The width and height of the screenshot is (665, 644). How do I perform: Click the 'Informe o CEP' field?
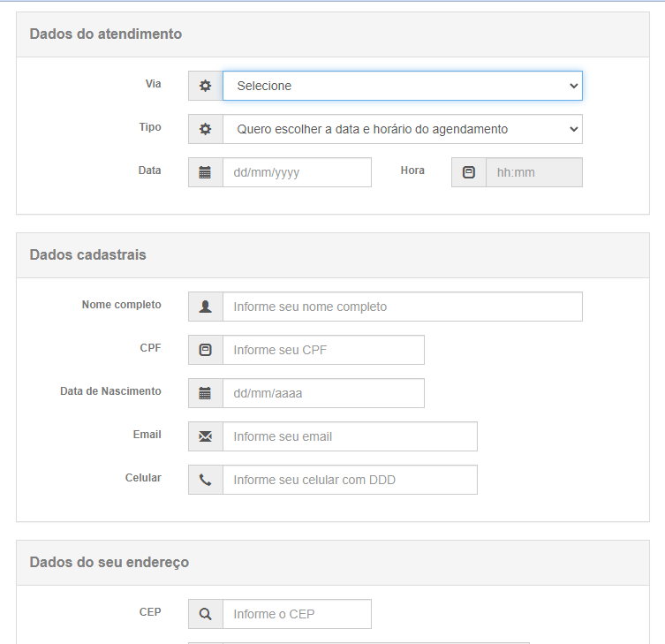tap(297, 614)
